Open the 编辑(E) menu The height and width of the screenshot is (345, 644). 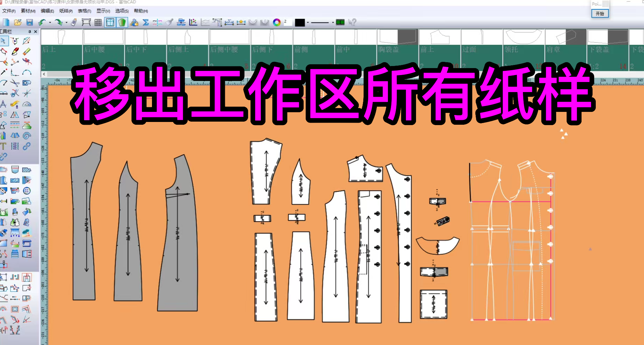coord(47,11)
